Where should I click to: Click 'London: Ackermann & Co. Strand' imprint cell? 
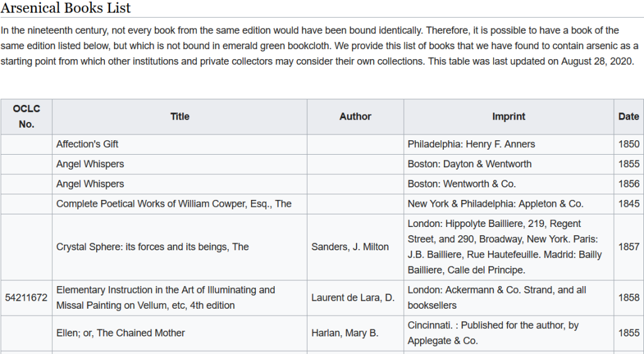tap(508, 298)
